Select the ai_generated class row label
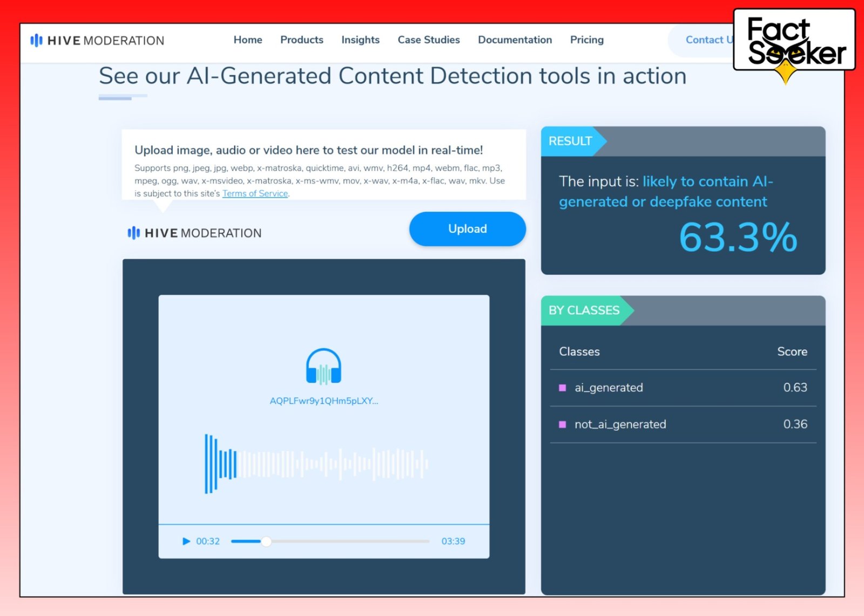The image size is (864, 616). coord(609,388)
